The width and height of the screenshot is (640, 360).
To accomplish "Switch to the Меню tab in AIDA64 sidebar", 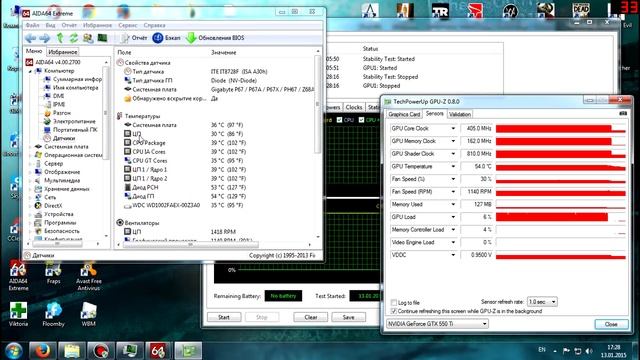I will coord(34,51).
